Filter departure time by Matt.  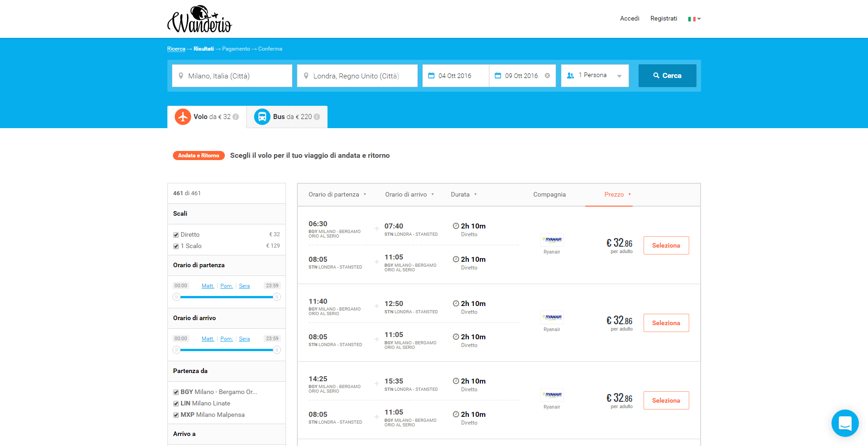tap(208, 286)
